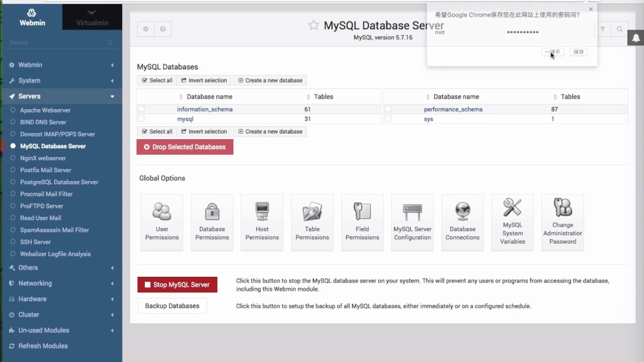This screenshot has height=362, width=644.
Task: Click the upper Select all button
Action: [x=157, y=80]
